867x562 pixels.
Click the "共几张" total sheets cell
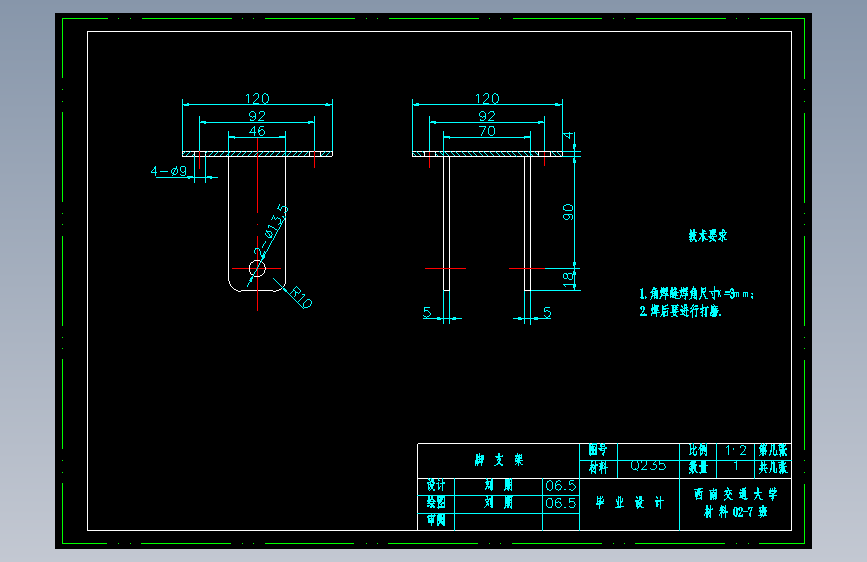773,468
